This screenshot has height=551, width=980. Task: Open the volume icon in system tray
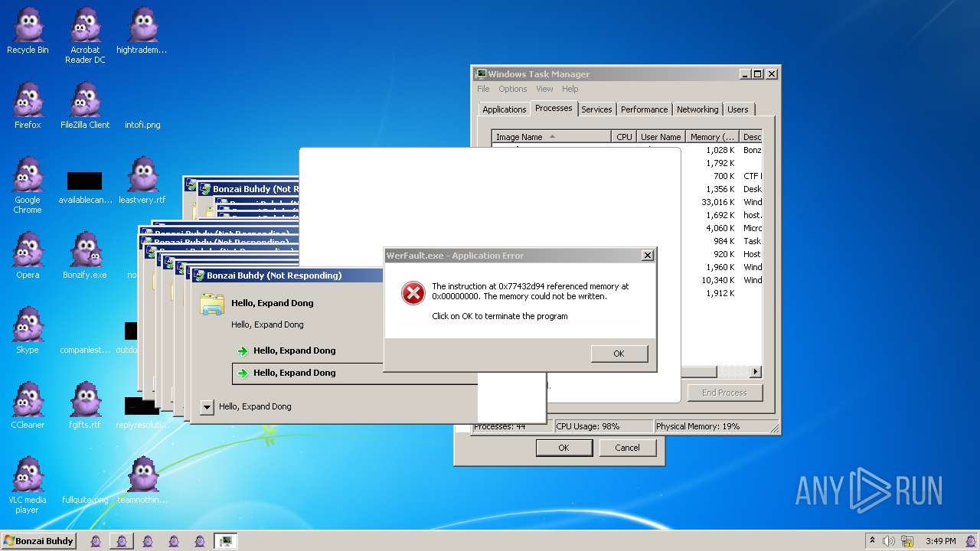(889, 541)
